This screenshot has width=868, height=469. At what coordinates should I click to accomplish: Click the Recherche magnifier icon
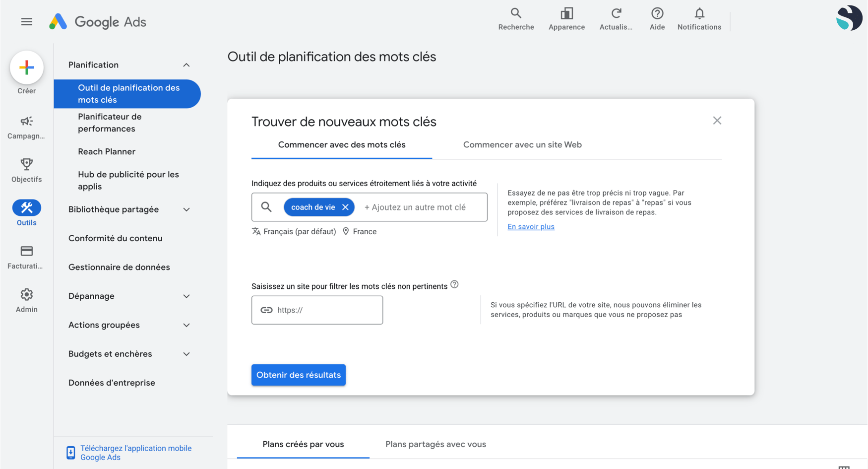coord(516,13)
